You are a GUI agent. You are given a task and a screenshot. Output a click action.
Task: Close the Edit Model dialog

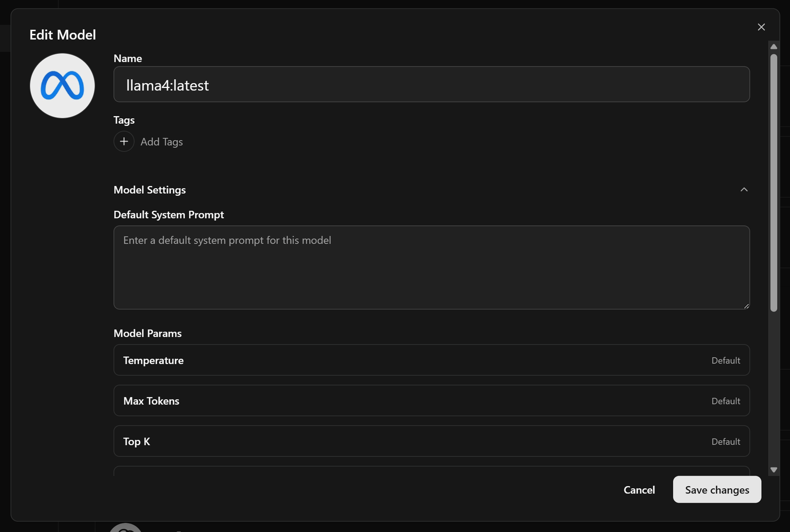[x=761, y=27]
